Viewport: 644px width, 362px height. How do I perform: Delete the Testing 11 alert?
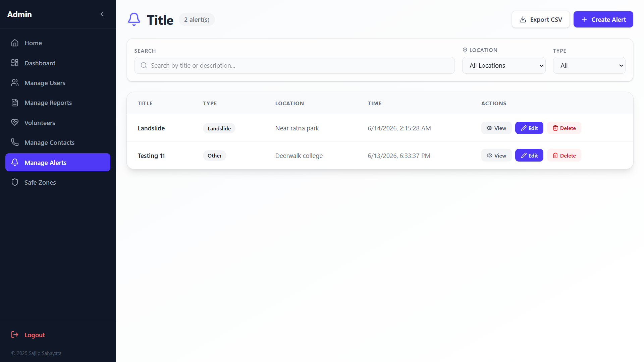[564, 156]
